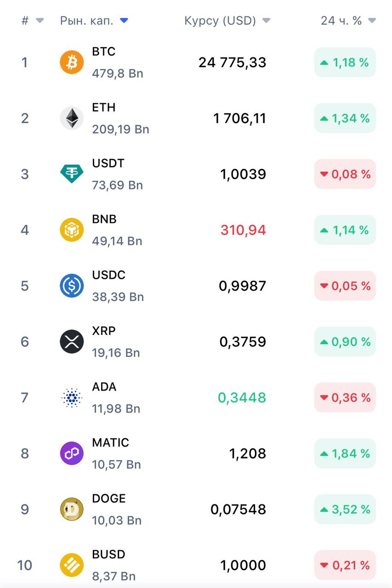Sort by rank number column arrow
392x588 pixels.
click(x=40, y=21)
